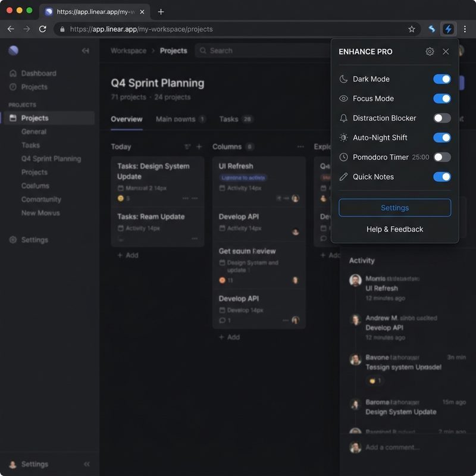This screenshot has height=476, width=476.
Task: Open Tasks in the sidebar
Action: coord(30,145)
